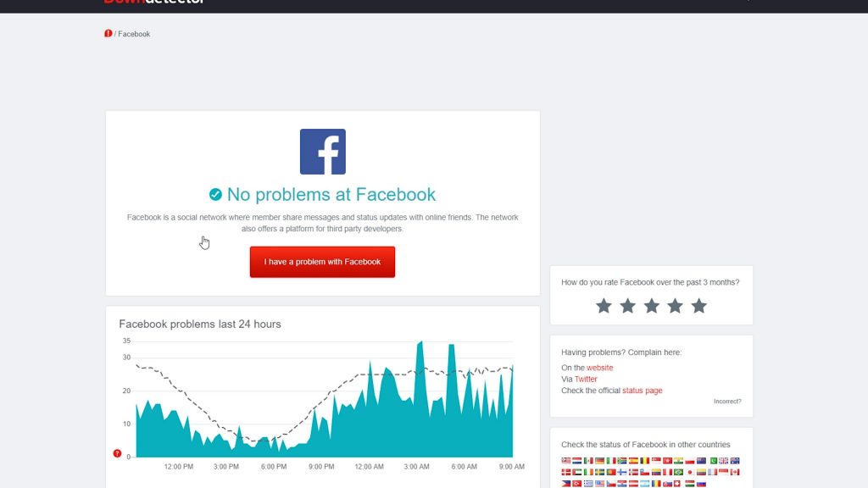Click the '3:00 PM' chart axis label
868x488 pixels.
226,467
